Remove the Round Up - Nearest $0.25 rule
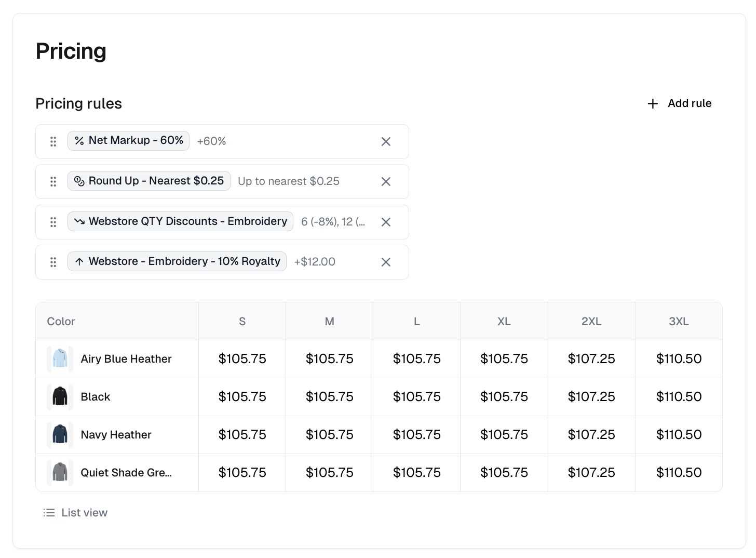Viewport: 756px width, 558px height. (386, 181)
